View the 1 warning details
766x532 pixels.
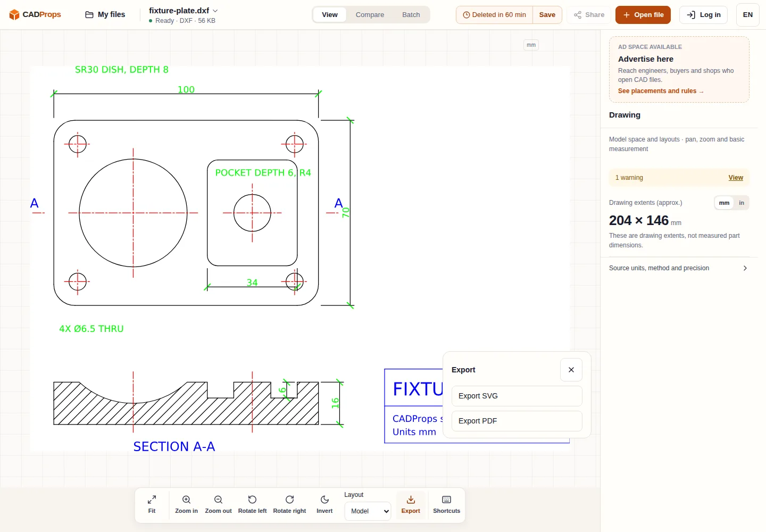coord(736,178)
